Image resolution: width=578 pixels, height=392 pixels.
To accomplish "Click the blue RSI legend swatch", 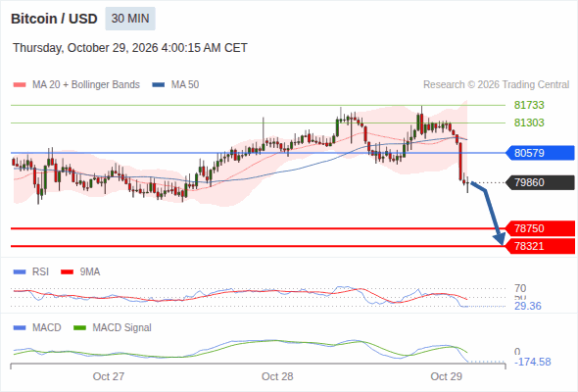I will [20, 272].
